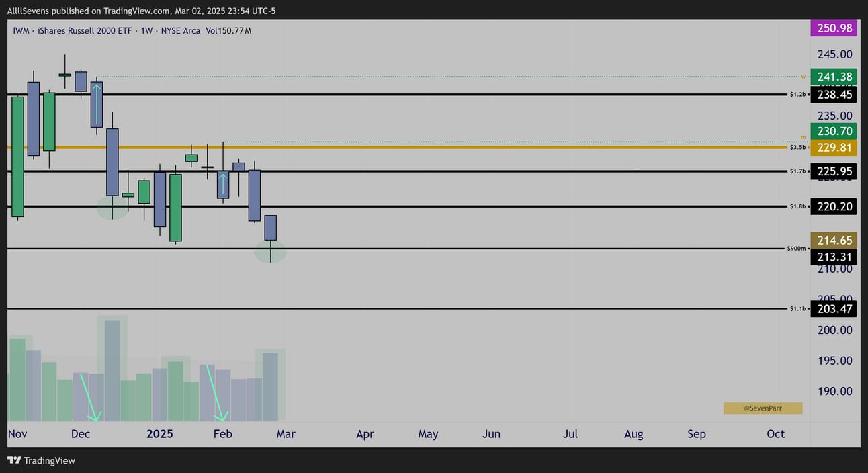The width and height of the screenshot is (868, 473).
Task: Select the $1.2b line annotation
Action: 797,95
